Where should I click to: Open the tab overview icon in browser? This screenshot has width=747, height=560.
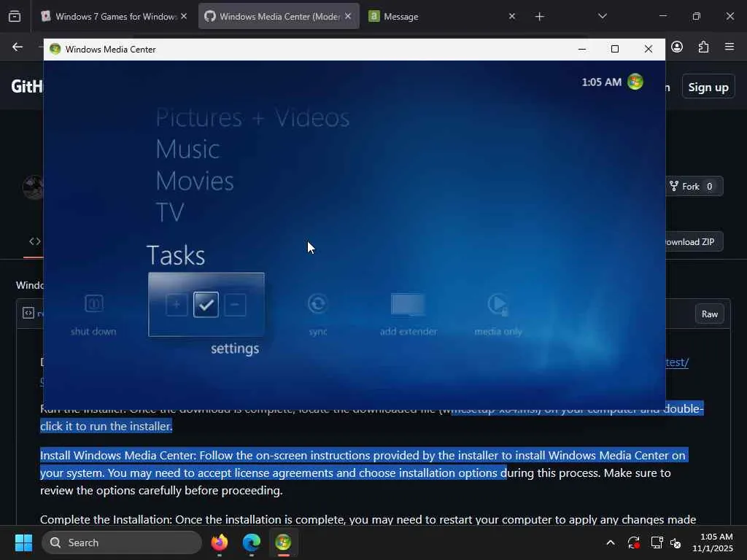click(x=15, y=16)
